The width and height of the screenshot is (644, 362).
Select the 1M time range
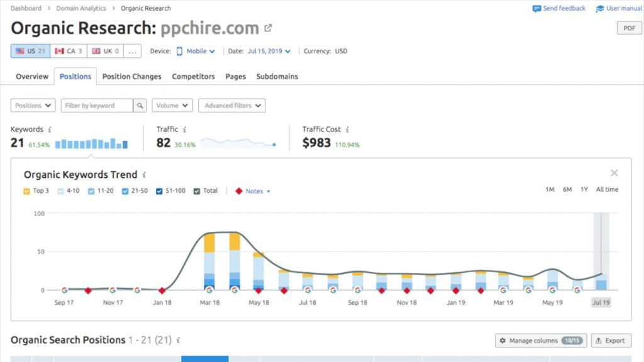[550, 189]
